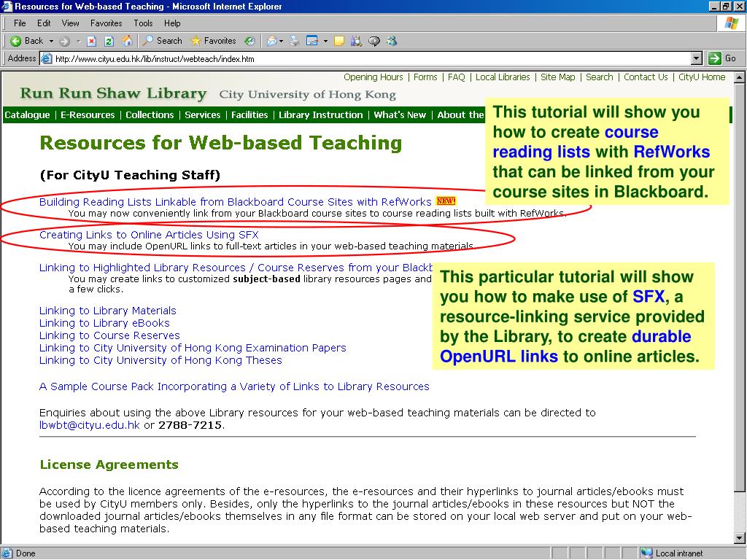
Task: Go to the browser Home page
Action: [127, 42]
